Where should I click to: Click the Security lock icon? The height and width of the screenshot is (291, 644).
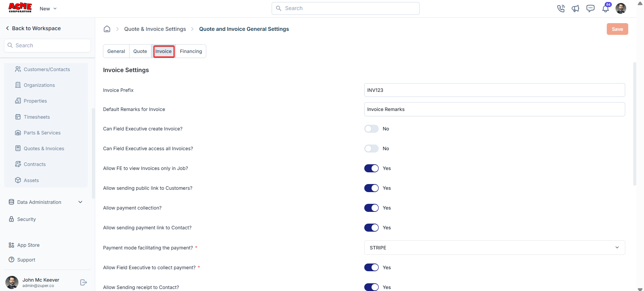[x=11, y=219]
